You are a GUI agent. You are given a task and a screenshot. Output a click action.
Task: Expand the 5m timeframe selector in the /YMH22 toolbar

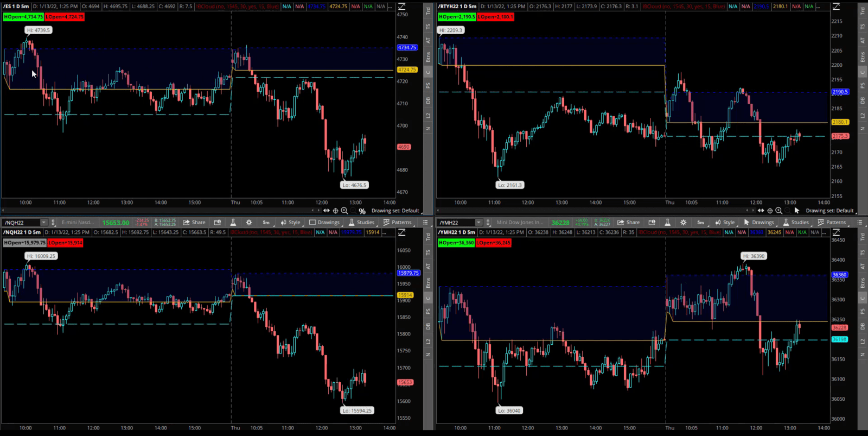(700, 223)
